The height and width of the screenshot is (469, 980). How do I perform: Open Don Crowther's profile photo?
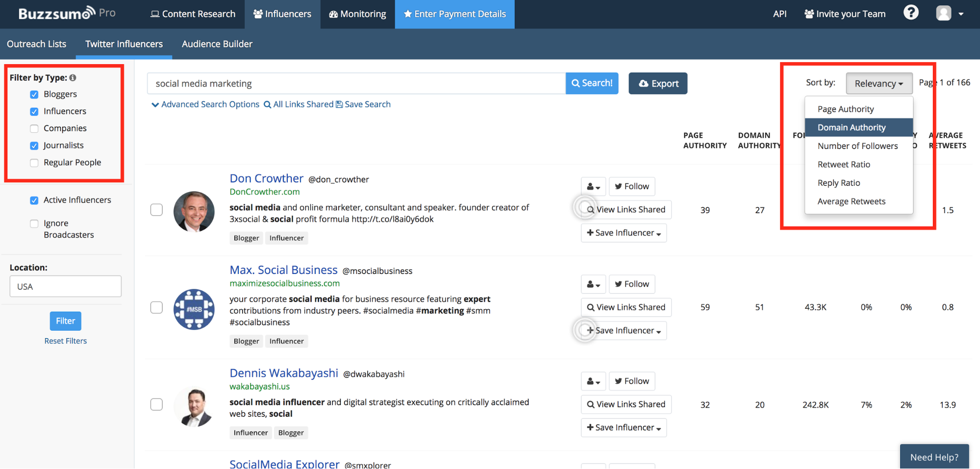pyautogui.click(x=194, y=211)
